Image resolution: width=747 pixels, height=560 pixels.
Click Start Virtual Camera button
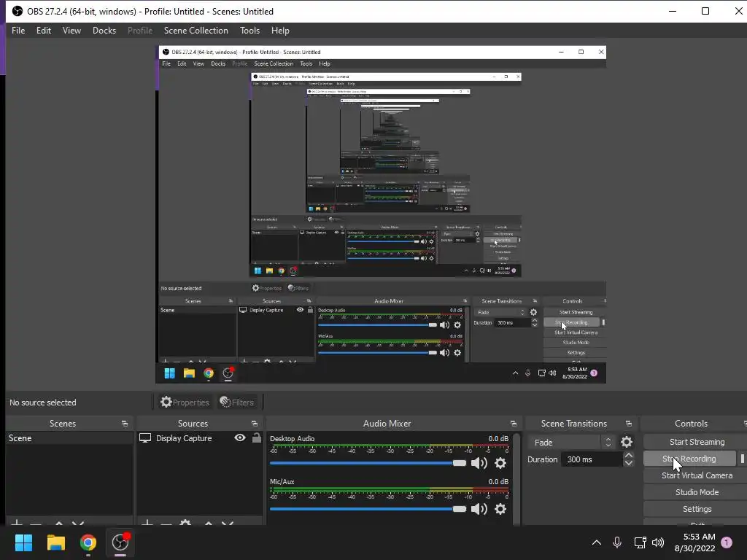tap(697, 475)
